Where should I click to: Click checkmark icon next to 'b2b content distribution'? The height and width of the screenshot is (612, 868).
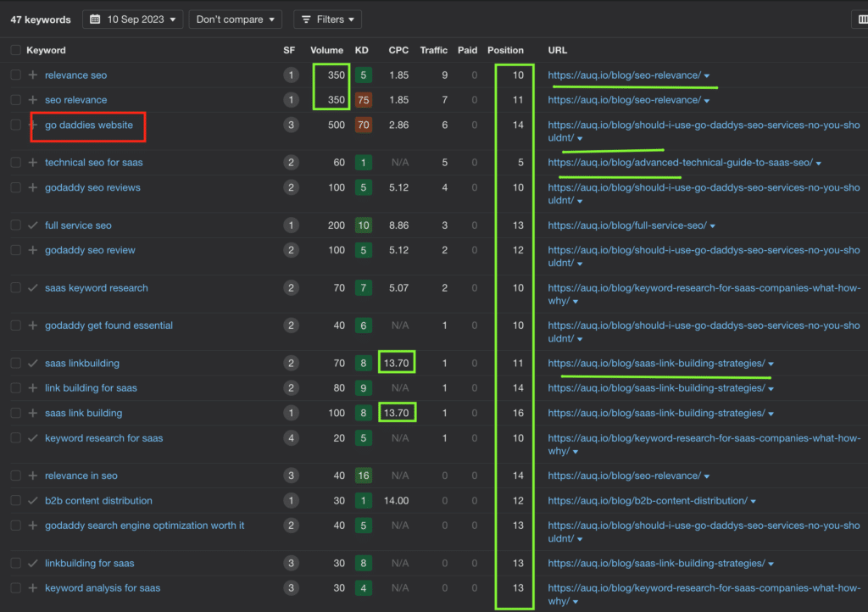click(33, 500)
